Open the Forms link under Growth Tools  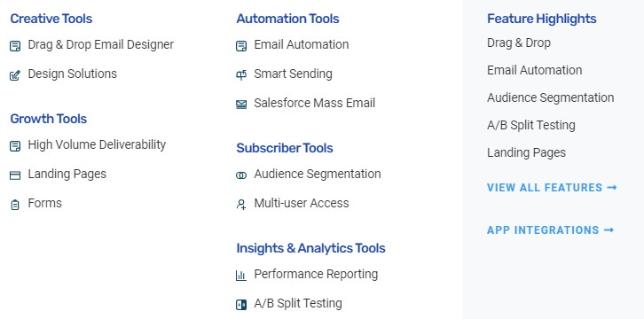click(44, 203)
